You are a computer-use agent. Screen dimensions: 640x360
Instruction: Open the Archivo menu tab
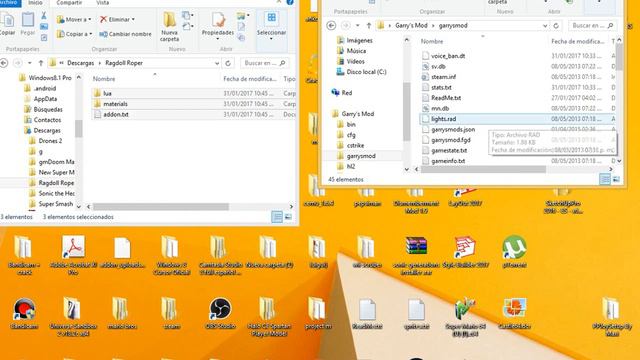click(9, 2)
